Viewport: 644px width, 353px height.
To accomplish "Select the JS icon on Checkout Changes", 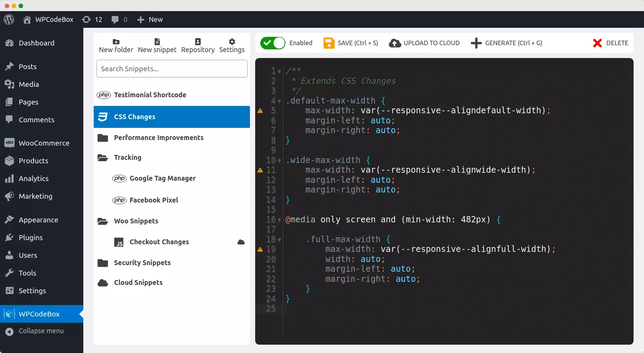I will 119,242.
